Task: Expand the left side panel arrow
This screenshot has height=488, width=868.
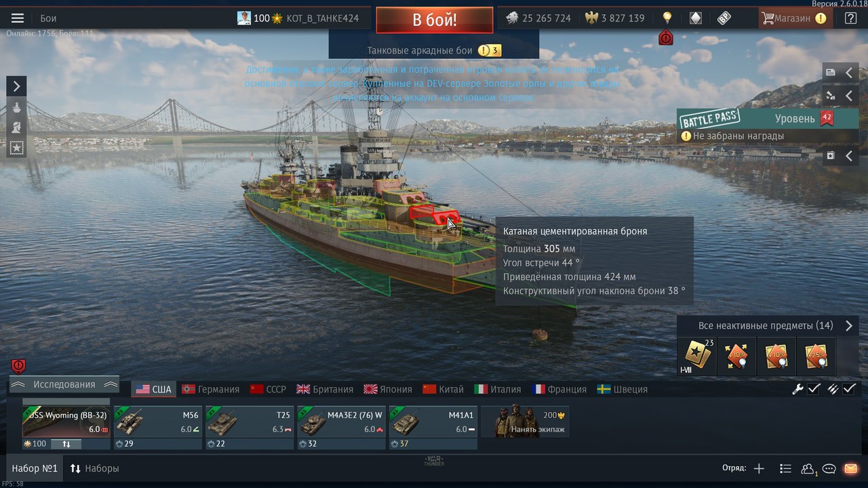Action: pyautogui.click(x=16, y=85)
